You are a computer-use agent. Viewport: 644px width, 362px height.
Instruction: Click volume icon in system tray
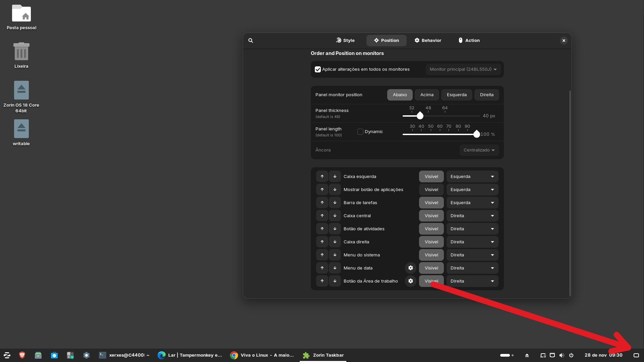point(562,355)
